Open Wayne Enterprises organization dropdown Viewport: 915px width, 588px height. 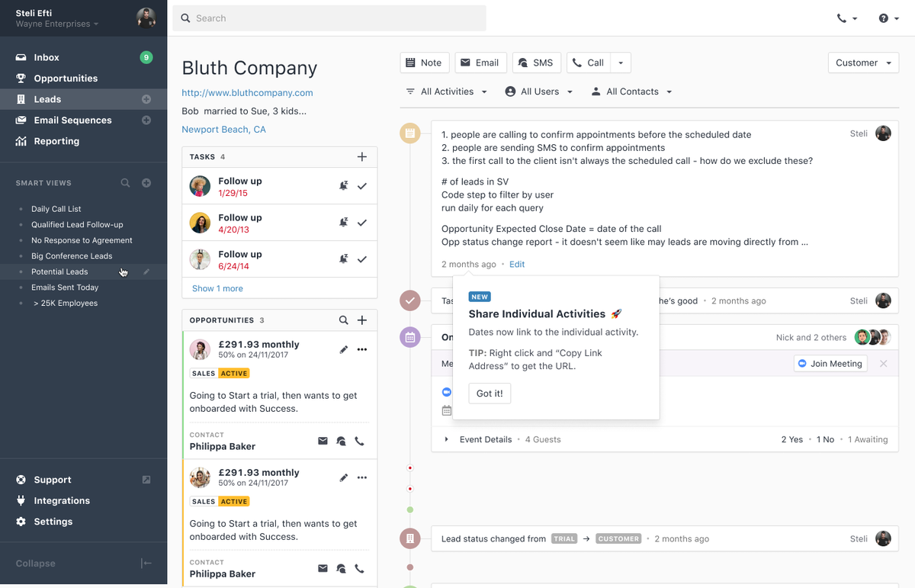coord(57,24)
